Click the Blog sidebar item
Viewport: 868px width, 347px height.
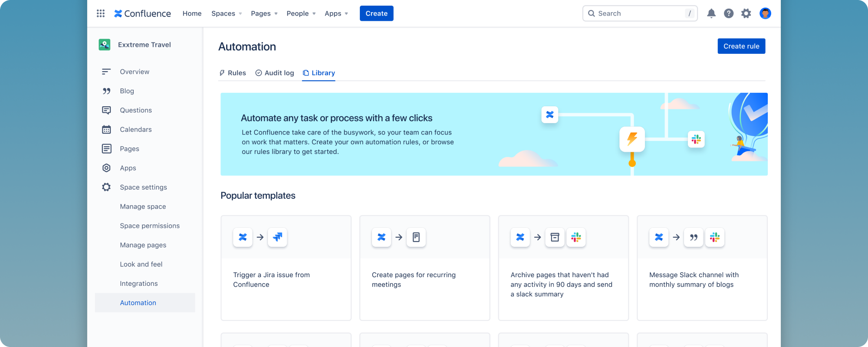[127, 91]
